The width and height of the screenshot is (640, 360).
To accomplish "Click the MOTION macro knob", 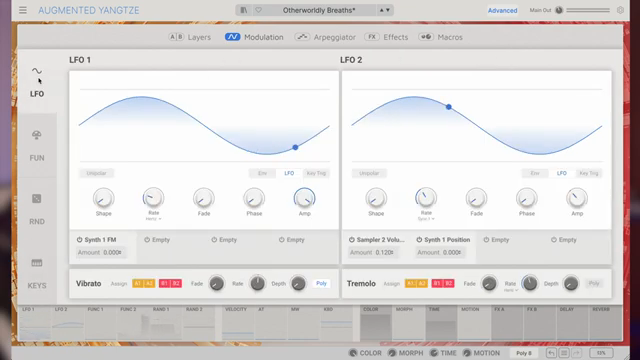I will point(467,353).
